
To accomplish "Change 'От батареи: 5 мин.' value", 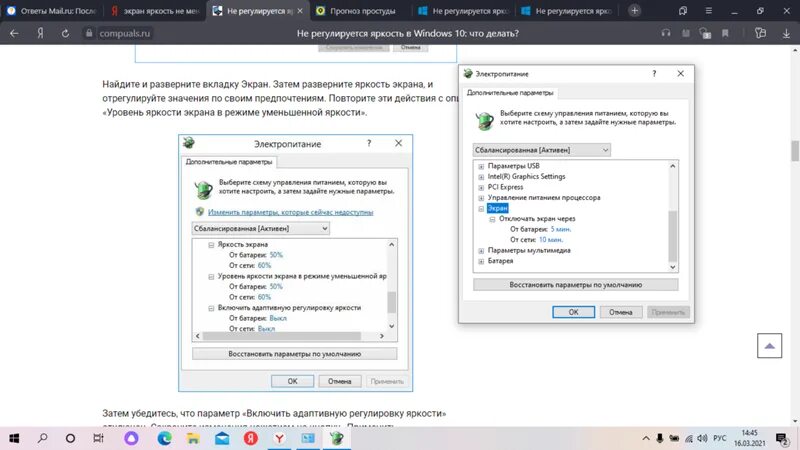I will pos(561,229).
